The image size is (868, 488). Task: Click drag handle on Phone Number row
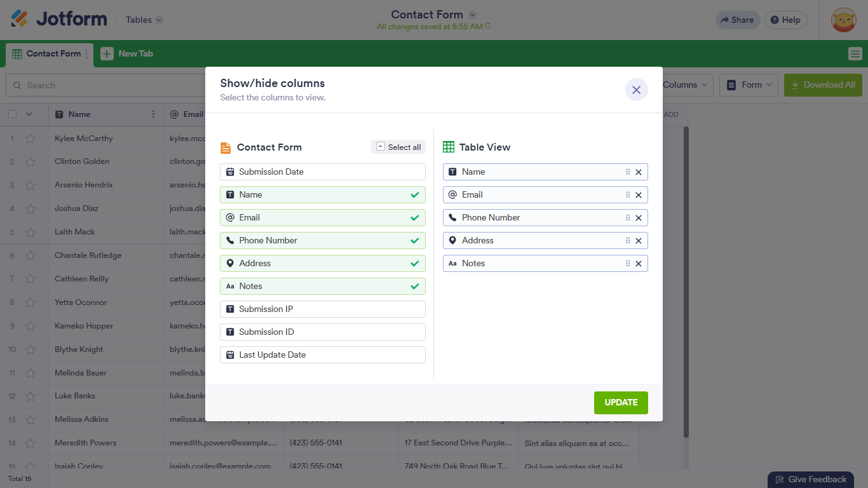(x=628, y=218)
